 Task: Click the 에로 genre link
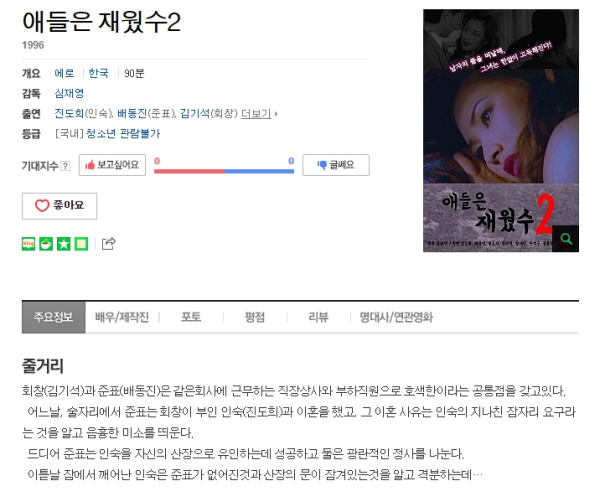pos(64,73)
